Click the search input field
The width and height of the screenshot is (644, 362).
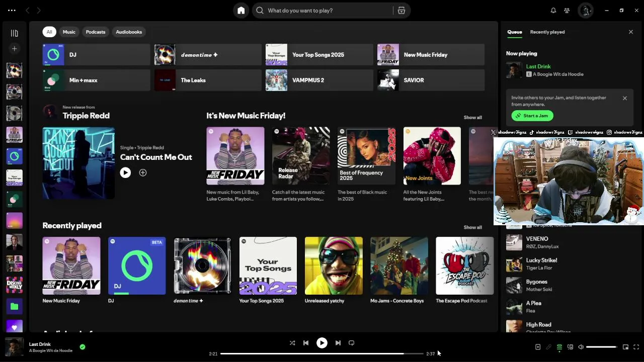[x=322, y=10]
